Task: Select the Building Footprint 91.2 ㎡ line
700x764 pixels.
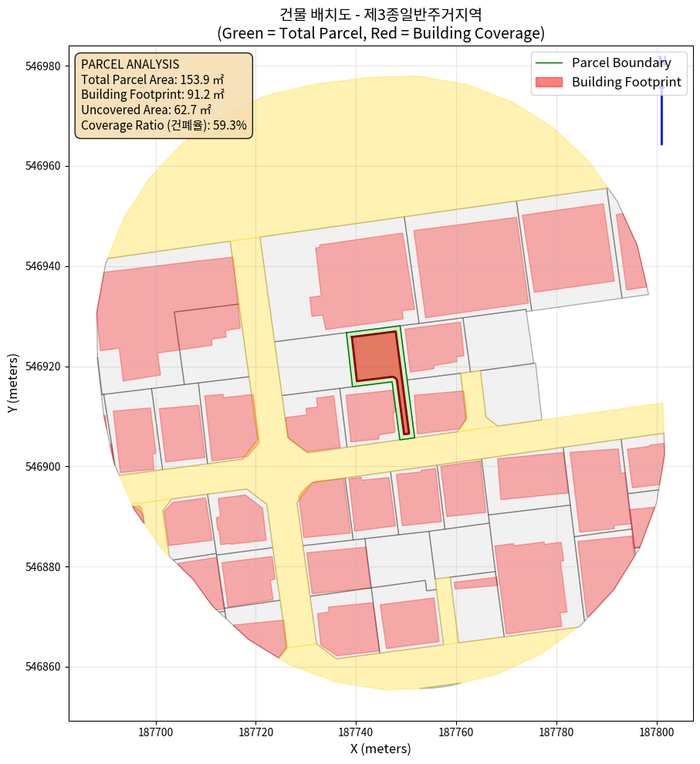Action: (152, 94)
